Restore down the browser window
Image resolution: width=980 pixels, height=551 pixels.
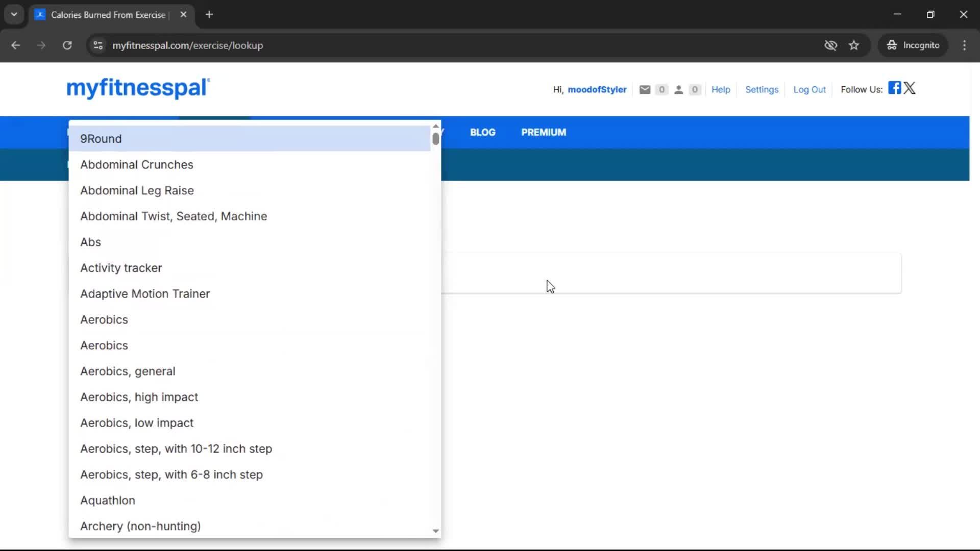(x=930, y=14)
